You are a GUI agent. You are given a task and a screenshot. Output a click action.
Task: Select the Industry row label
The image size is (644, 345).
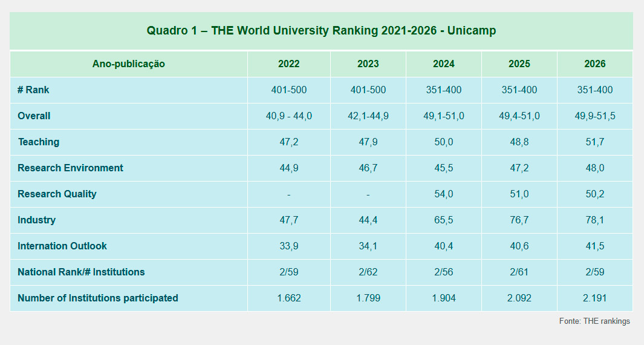click(36, 220)
